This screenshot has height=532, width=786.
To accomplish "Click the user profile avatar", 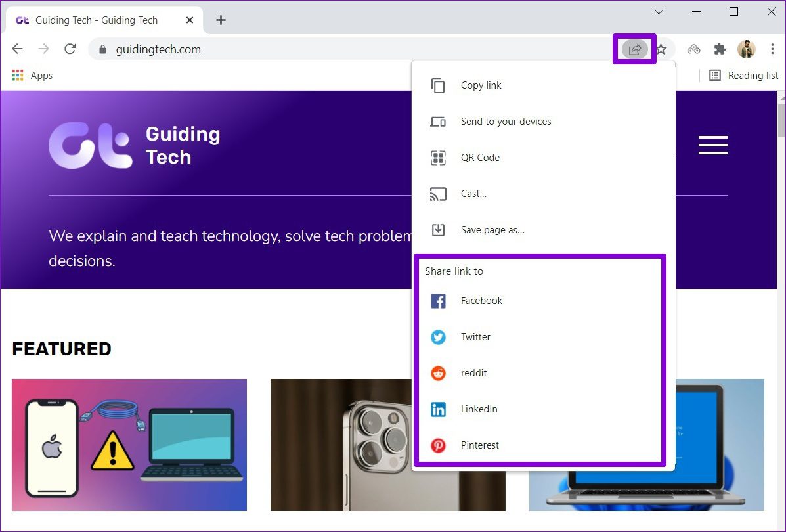I will 747,49.
